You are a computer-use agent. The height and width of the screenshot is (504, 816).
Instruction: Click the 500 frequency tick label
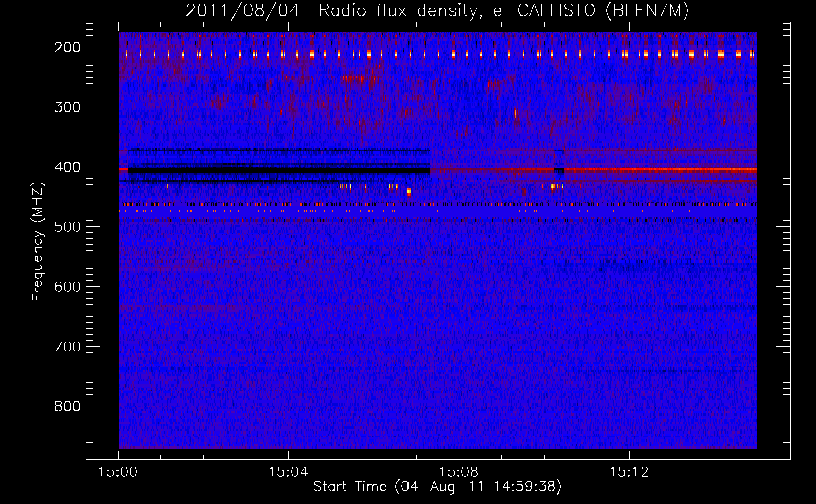pyautogui.click(x=68, y=227)
